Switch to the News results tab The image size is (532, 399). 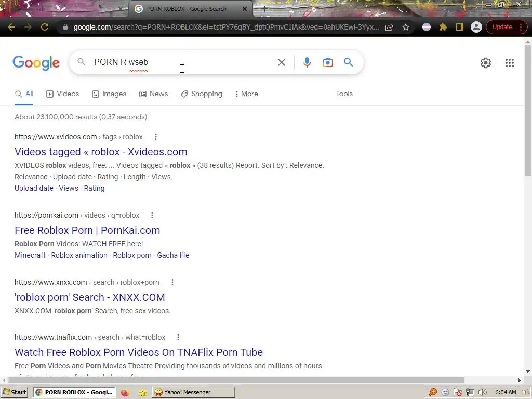(x=153, y=94)
